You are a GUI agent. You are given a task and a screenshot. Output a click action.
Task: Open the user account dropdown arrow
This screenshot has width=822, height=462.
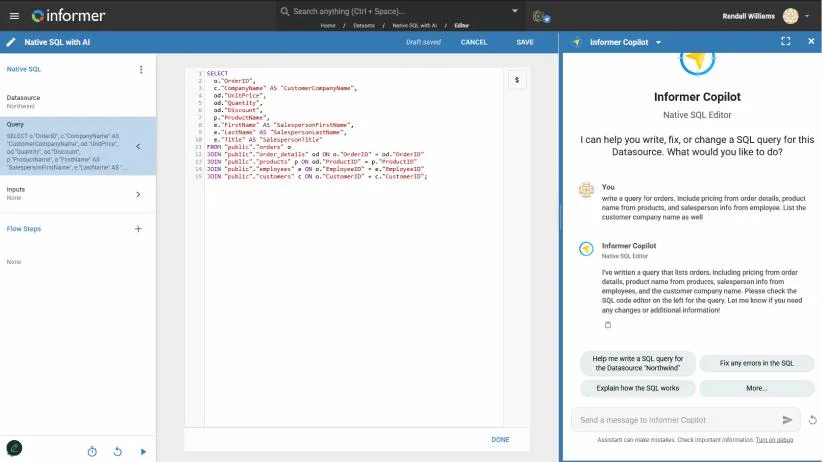807,16
